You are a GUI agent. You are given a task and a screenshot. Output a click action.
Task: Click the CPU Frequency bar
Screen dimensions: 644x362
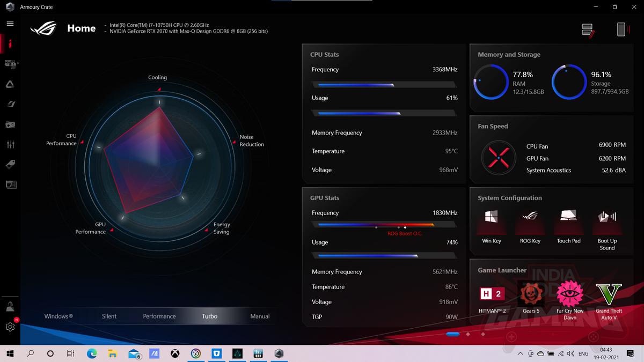(x=384, y=85)
